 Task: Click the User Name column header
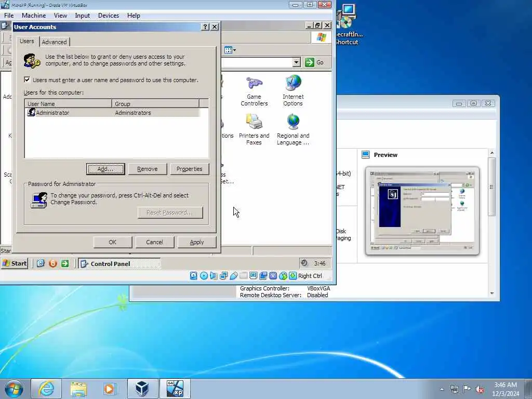[x=69, y=103]
